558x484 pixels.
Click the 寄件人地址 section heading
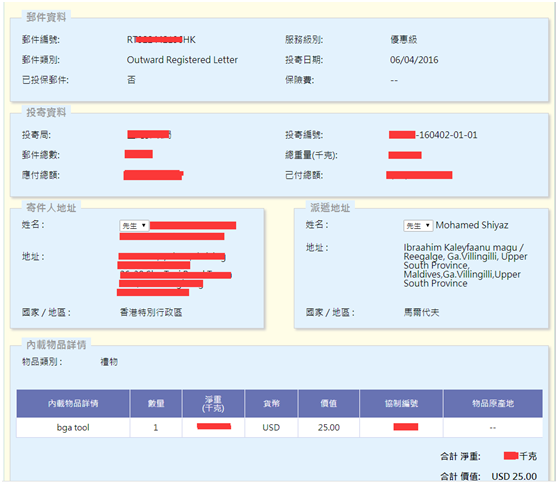pyautogui.click(x=51, y=207)
